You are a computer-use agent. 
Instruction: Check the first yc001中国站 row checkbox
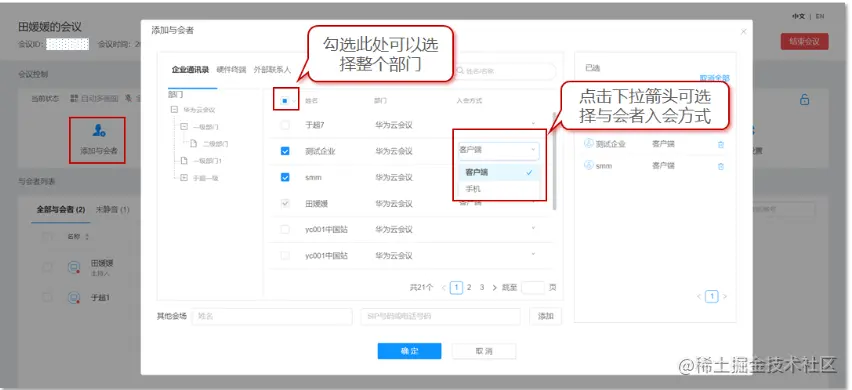click(x=285, y=229)
